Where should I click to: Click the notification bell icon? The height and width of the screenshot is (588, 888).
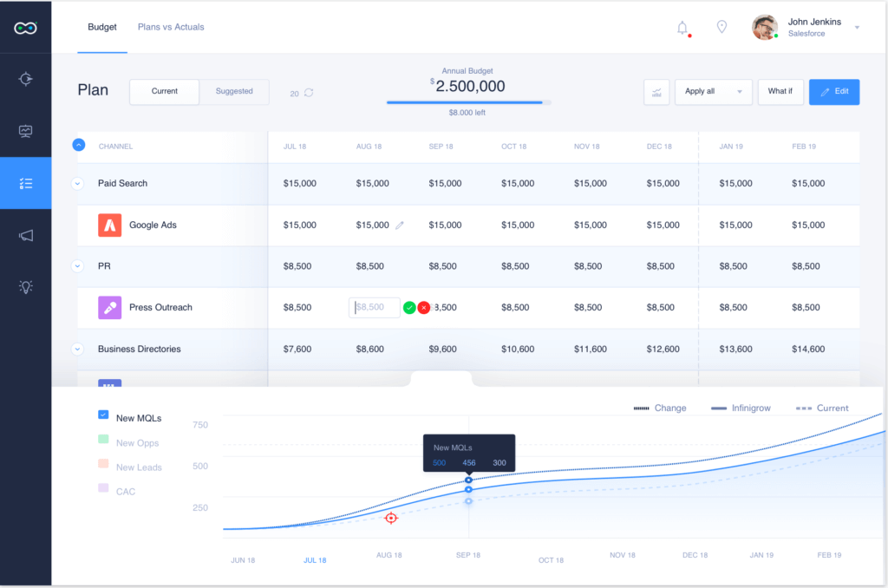[682, 28]
